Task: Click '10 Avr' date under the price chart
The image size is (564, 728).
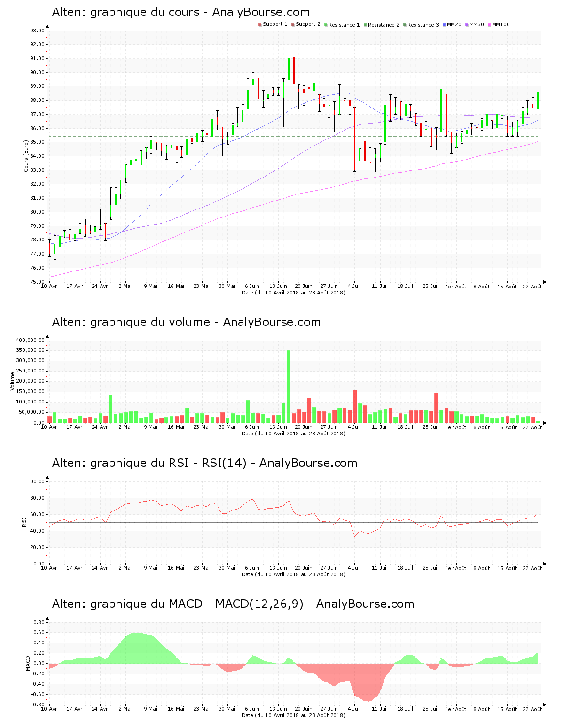Action: (x=49, y=287)
